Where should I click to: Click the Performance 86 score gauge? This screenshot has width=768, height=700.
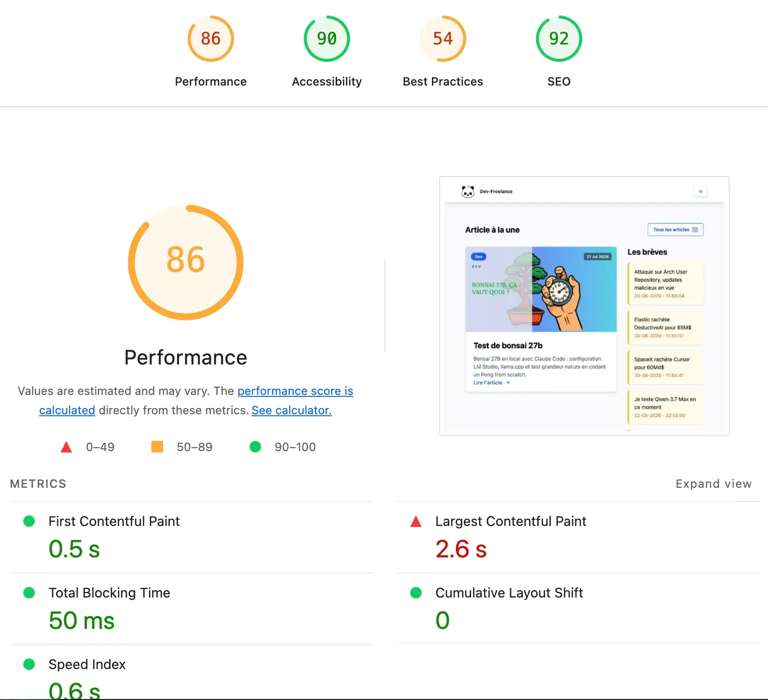(211, 39)
